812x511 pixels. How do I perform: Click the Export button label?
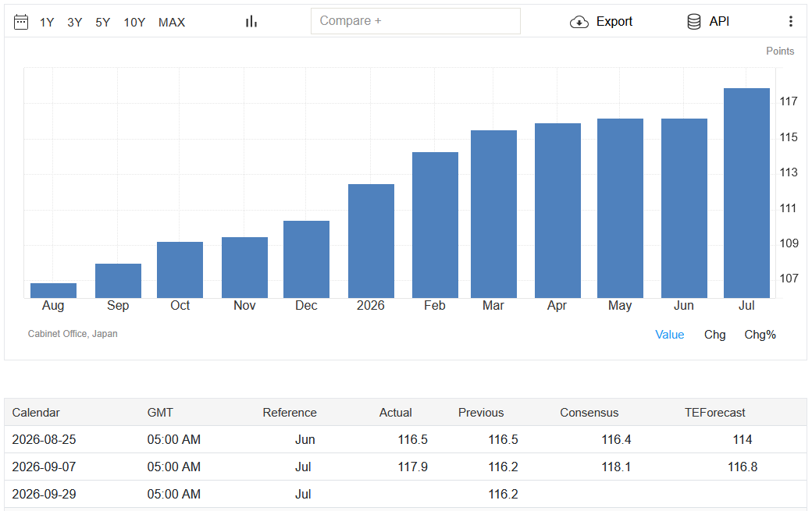pyautogui.click(x=614, y=21)
